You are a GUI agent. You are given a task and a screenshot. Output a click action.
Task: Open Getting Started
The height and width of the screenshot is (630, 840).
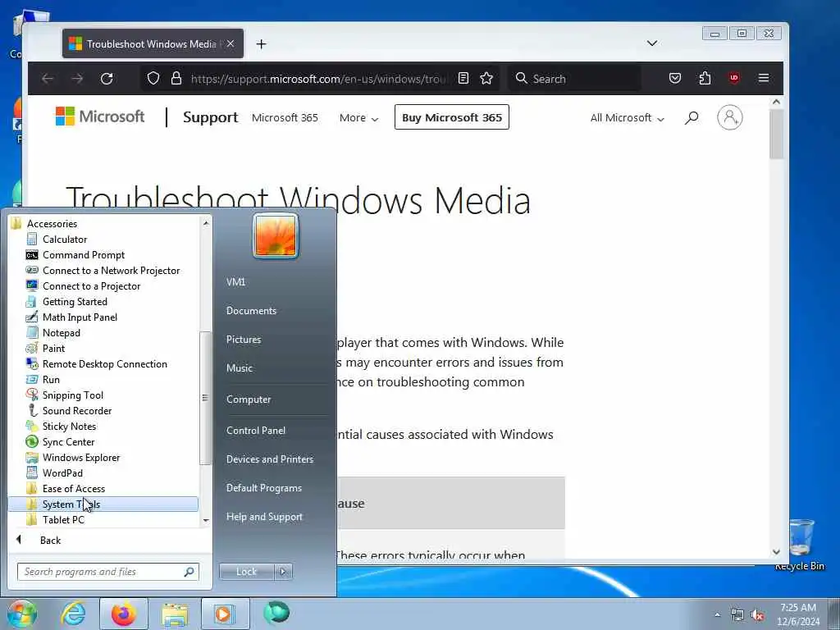(x=75, y=302)
